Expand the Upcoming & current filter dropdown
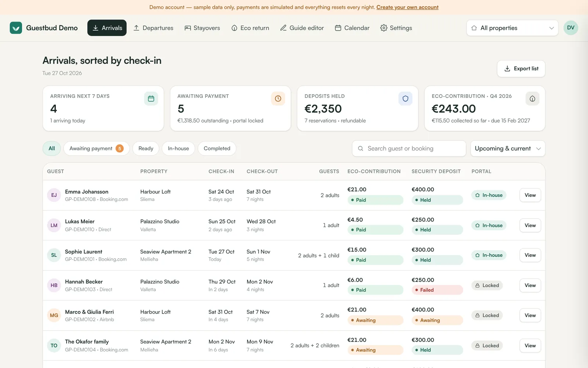Screen dimensions: 588x368 [508, 148]
